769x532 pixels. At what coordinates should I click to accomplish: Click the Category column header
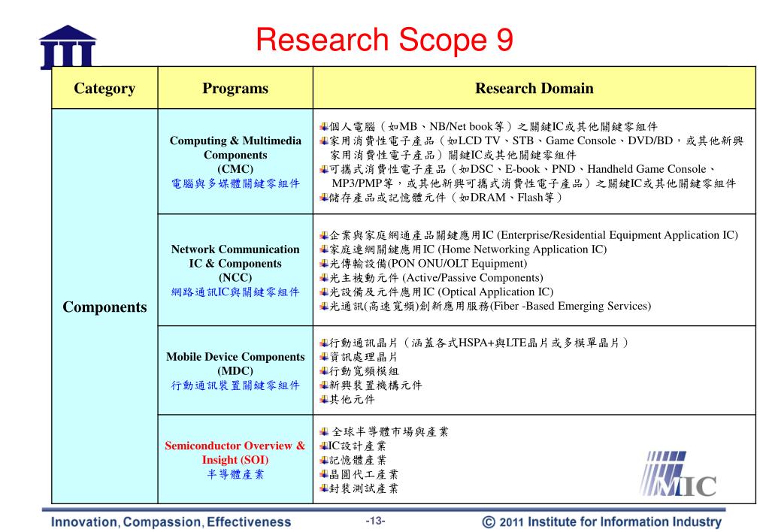[x=104, y=88]
